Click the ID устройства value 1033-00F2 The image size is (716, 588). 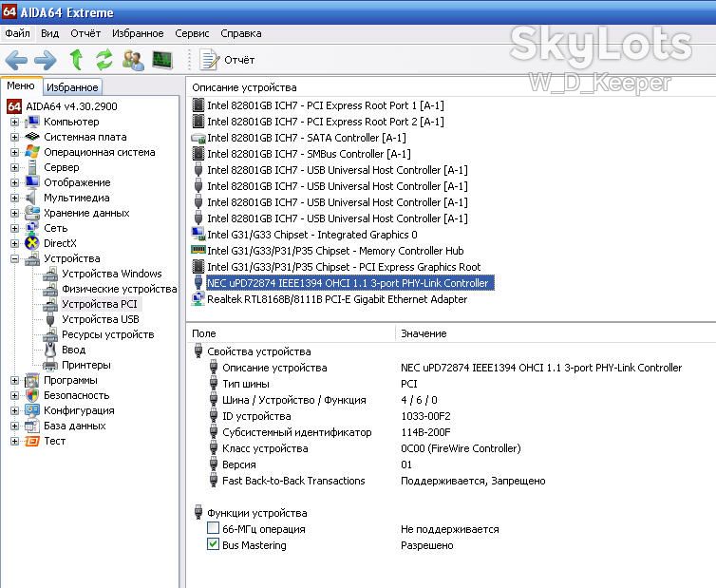pyautogui.click(x=425, y=416)
